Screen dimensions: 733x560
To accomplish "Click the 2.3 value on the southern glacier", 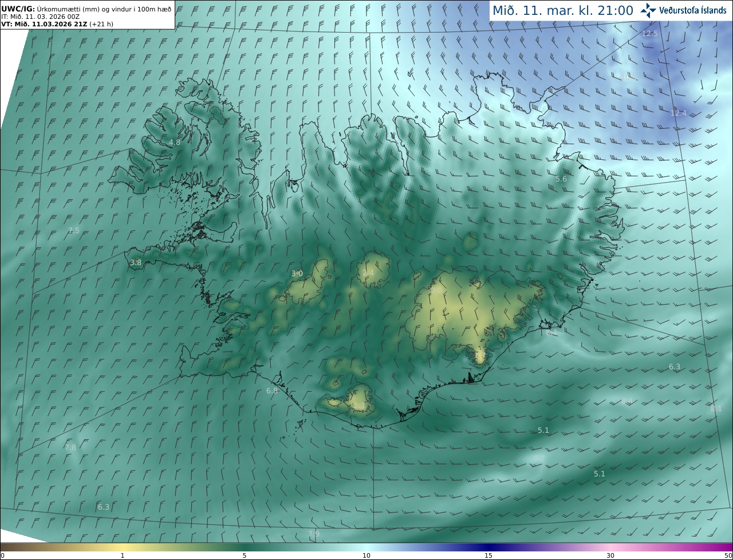I will click(358, 406).
